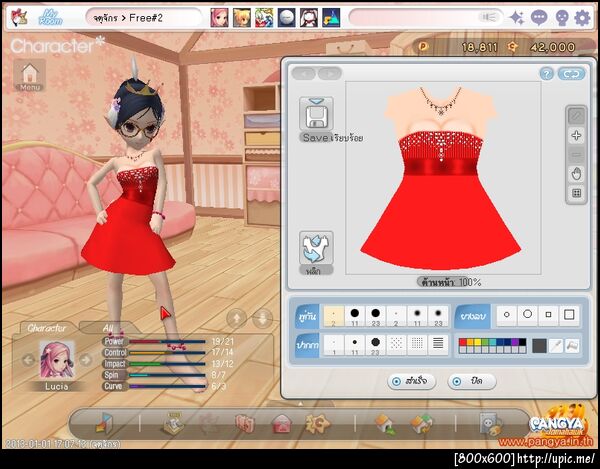
Task: Click the undo back arrow in editor
Action: point(304,73)
